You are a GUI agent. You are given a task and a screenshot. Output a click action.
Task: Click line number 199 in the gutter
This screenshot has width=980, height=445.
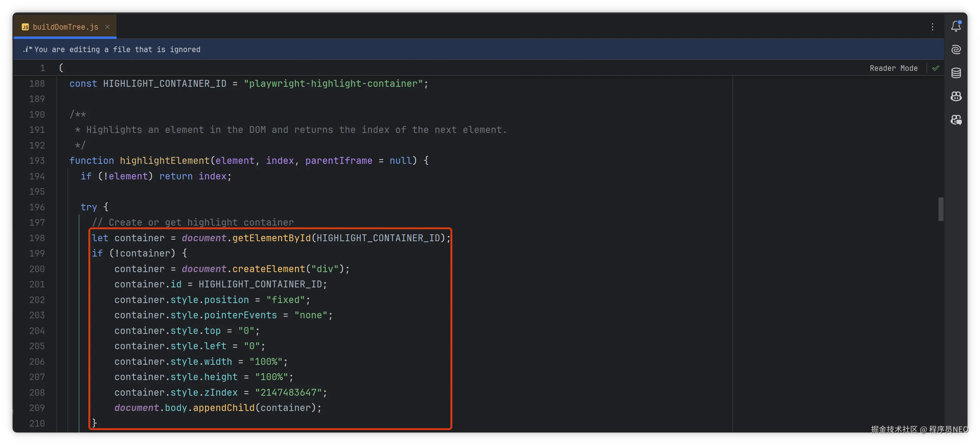(37, 253)
